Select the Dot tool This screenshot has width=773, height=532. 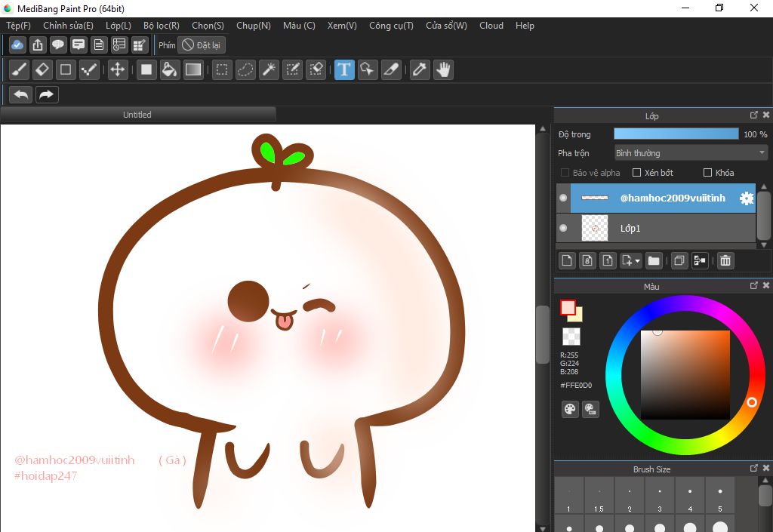(89, 69)
